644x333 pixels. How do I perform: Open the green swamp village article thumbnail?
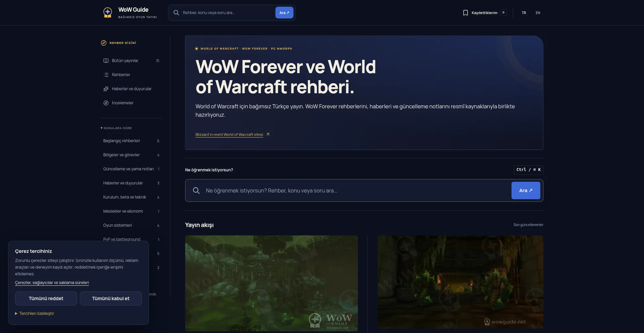(271, 283)
